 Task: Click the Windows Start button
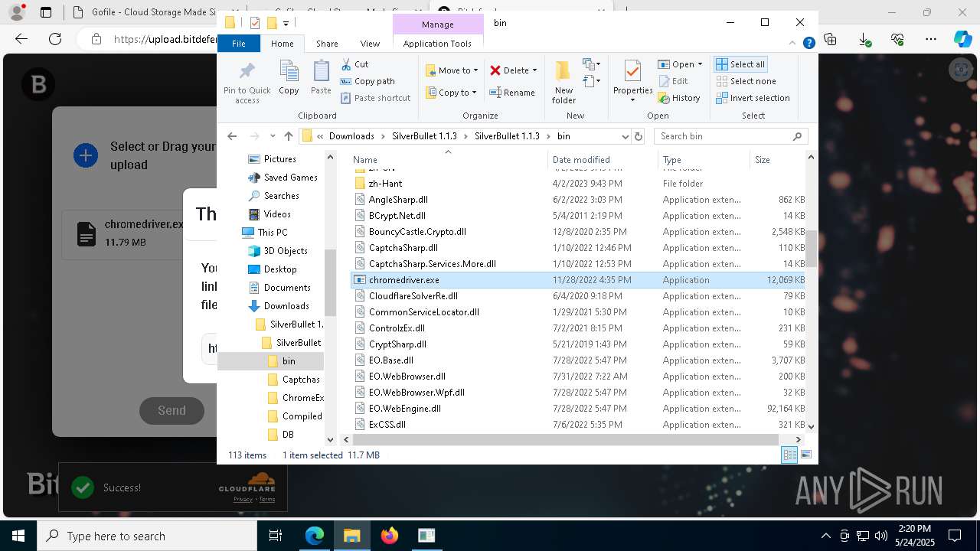coord(18,536)
